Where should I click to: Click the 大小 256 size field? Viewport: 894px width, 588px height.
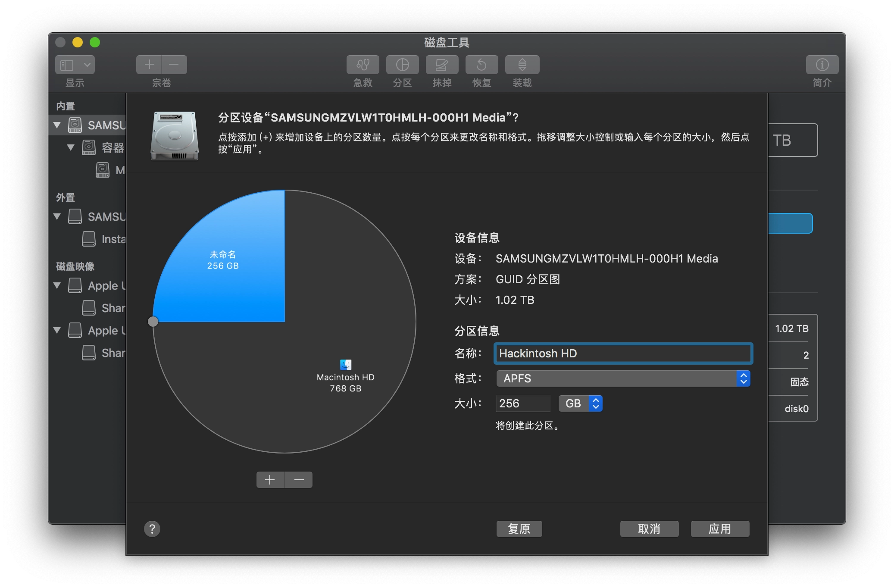pyautogui.click(x=523, y=403)
